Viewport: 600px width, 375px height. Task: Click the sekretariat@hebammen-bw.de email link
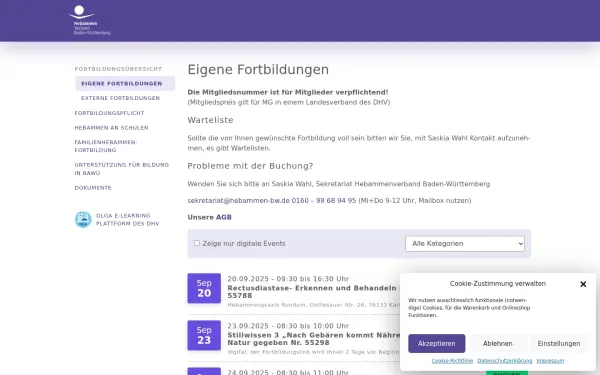pos(238,201)
